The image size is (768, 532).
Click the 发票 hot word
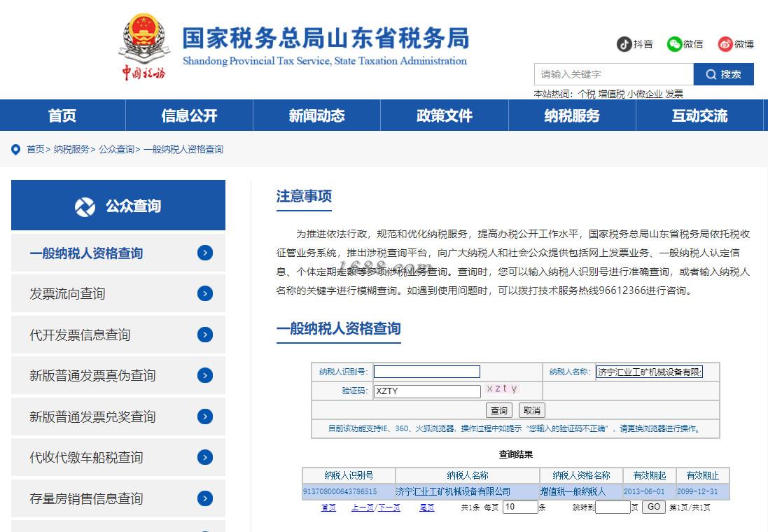coord(674,94)
